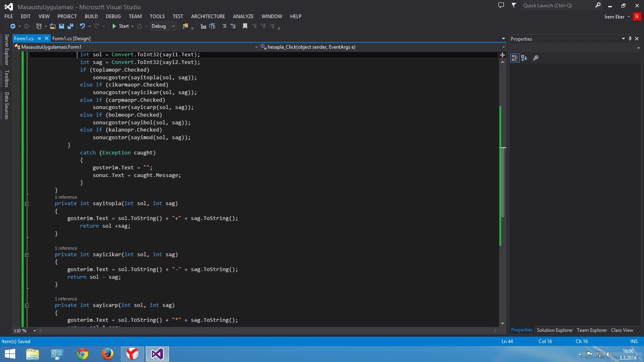The image size is (644, 362).
Task: Click the Save All toolbar icon
Action: click(70, 26)
